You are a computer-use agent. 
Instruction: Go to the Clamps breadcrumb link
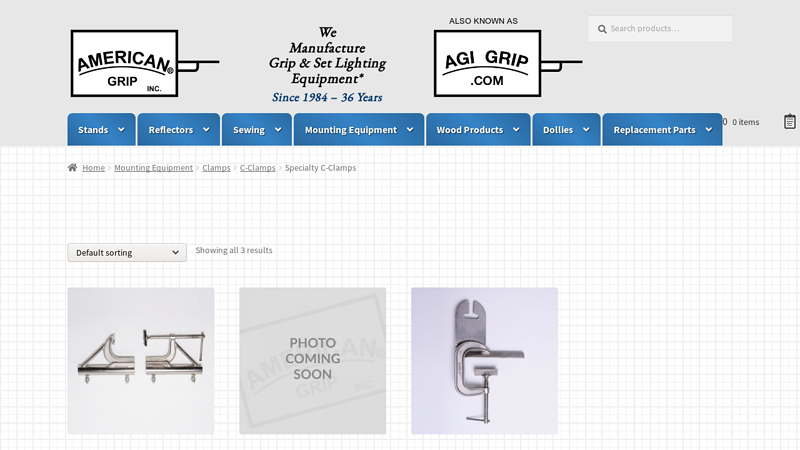(216, 168)
